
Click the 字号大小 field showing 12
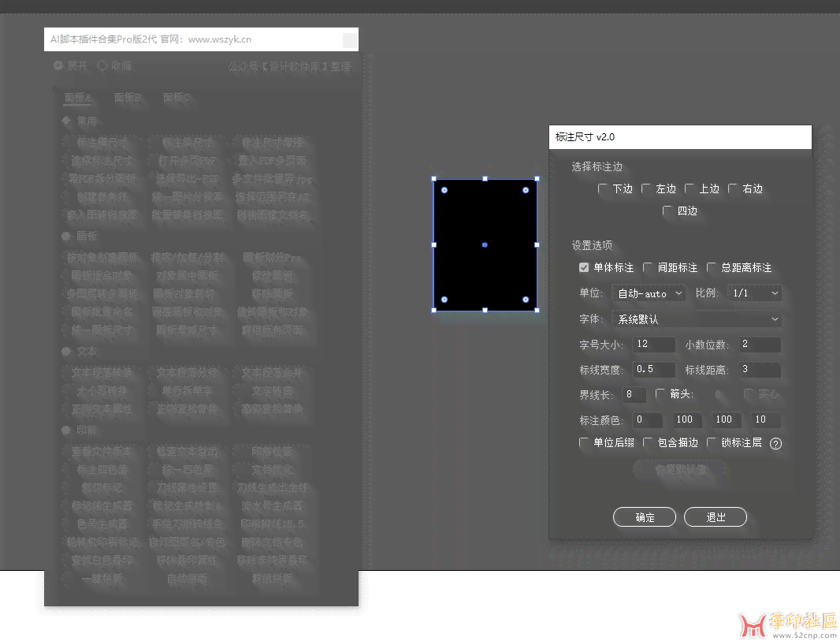point(653,344)
